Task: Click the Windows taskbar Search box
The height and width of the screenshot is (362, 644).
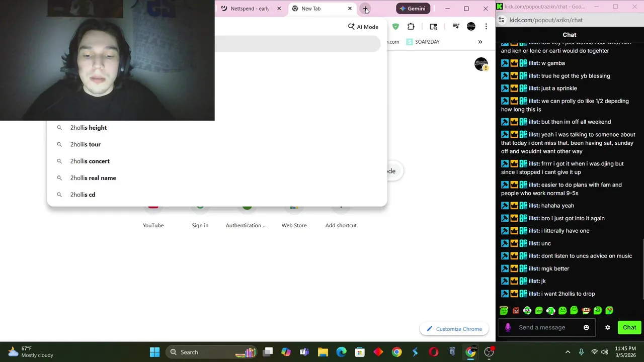Action: (211, 352)
